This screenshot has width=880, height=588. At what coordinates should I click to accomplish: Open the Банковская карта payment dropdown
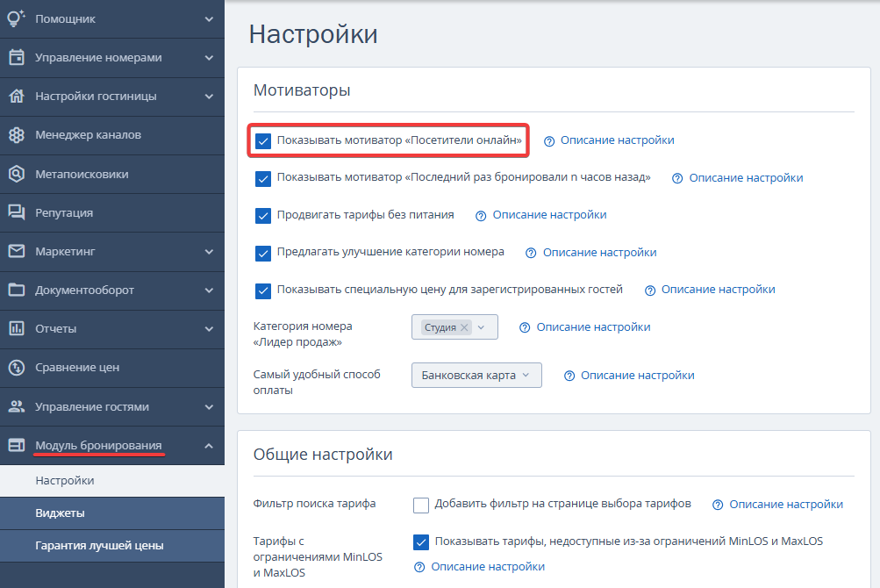[476, 375]
